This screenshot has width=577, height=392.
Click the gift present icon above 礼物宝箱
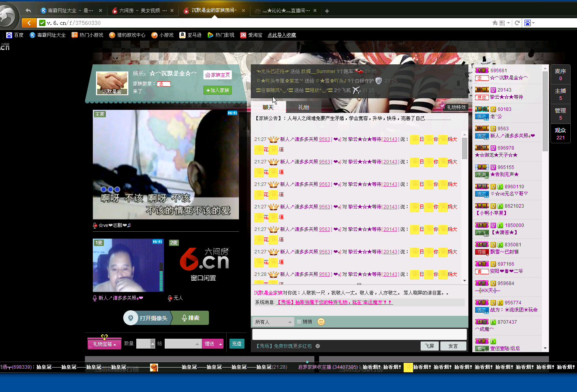[x=104, y=337]
